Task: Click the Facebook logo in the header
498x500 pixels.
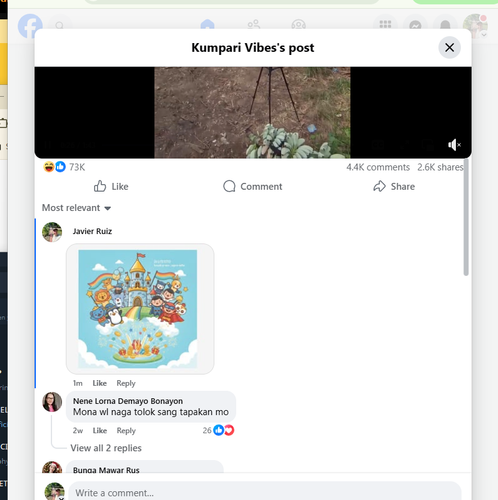Action: [30, 26]
